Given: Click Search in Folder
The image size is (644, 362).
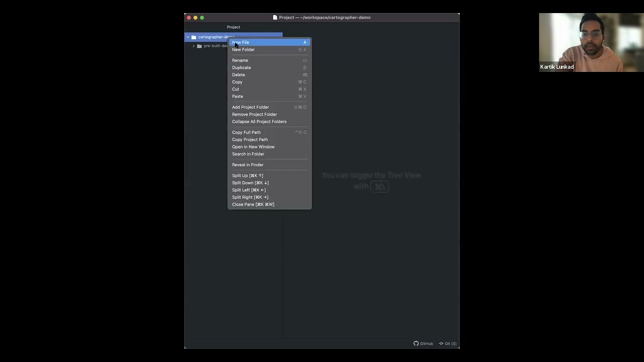Looking at the screenshot, I should [x=270, y=154].
